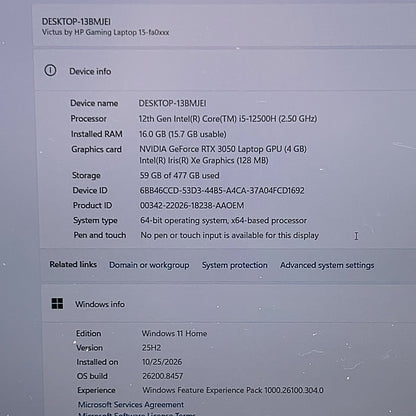Click the 'Processor' field label
The width and height of the screenshot is (416, 416).
pyautogui.click(x=88, y=118)
